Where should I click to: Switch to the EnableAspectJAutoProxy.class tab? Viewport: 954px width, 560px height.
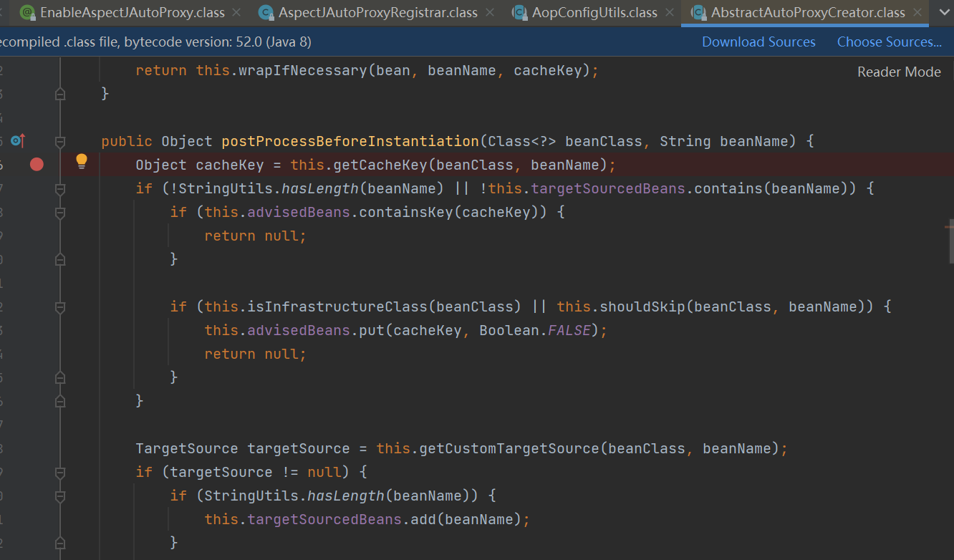click(132, 12)
